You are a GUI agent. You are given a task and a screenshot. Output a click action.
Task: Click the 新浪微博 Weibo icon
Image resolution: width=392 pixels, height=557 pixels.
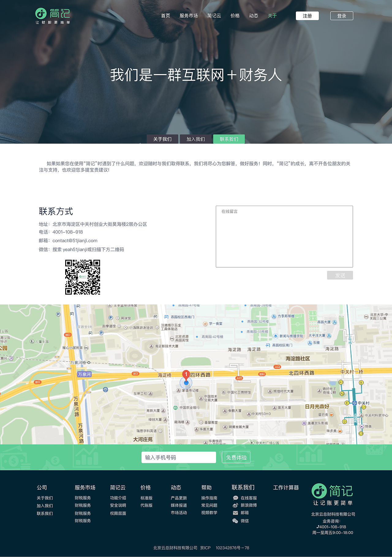point(235,505)
